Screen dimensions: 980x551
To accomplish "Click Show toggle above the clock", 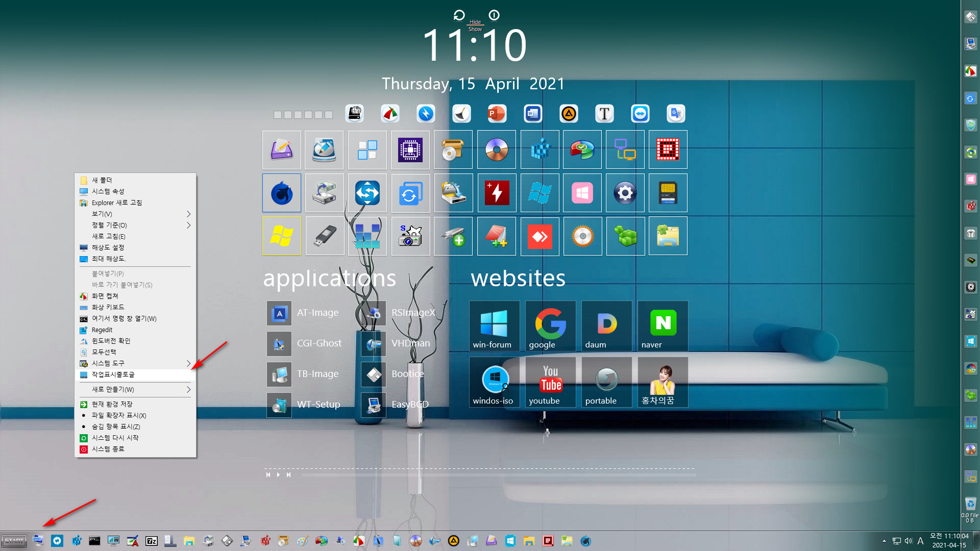I will (x=475, y=29).
